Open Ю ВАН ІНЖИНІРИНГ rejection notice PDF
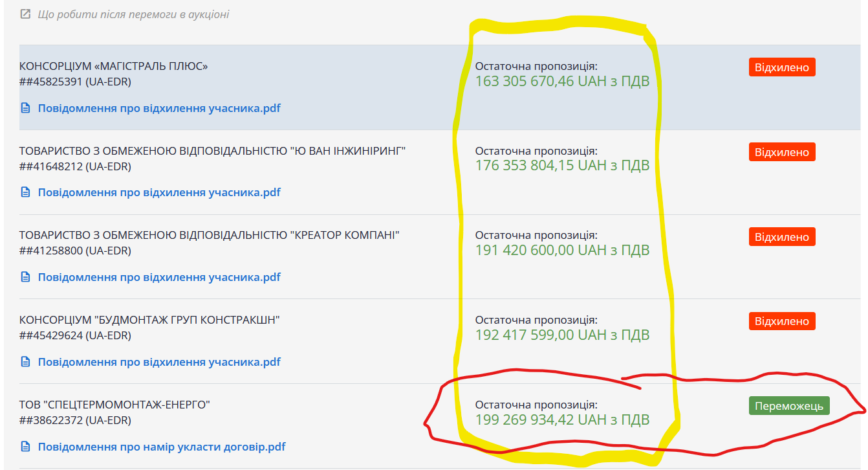Viewport: 868px width, 470px height. [x=159, y=192]
